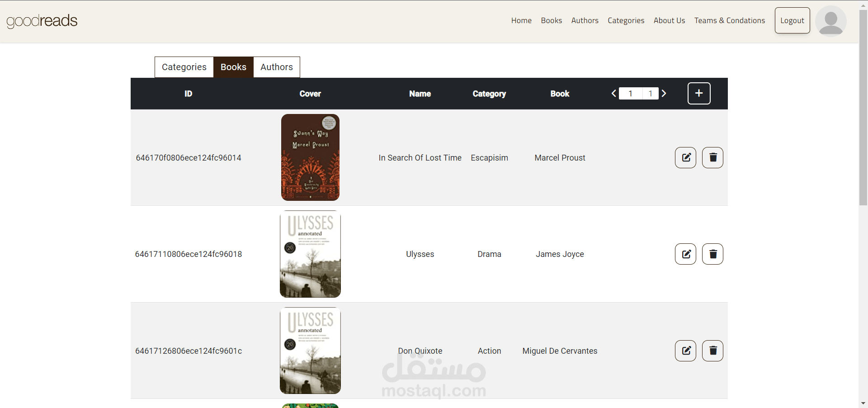Click the Book column header
Viewport: 868px width, 408px height.
click(560, 94)
